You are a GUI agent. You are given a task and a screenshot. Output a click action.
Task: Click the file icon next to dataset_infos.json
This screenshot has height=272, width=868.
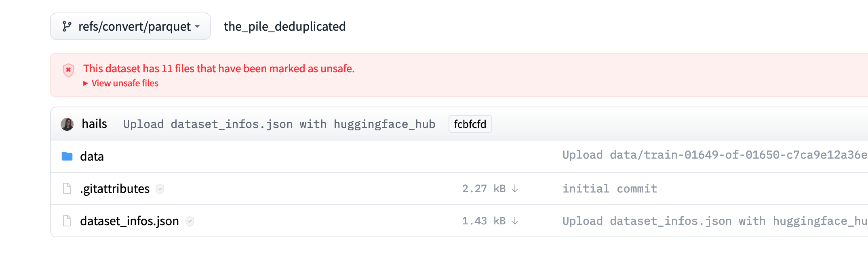[66, 220]
